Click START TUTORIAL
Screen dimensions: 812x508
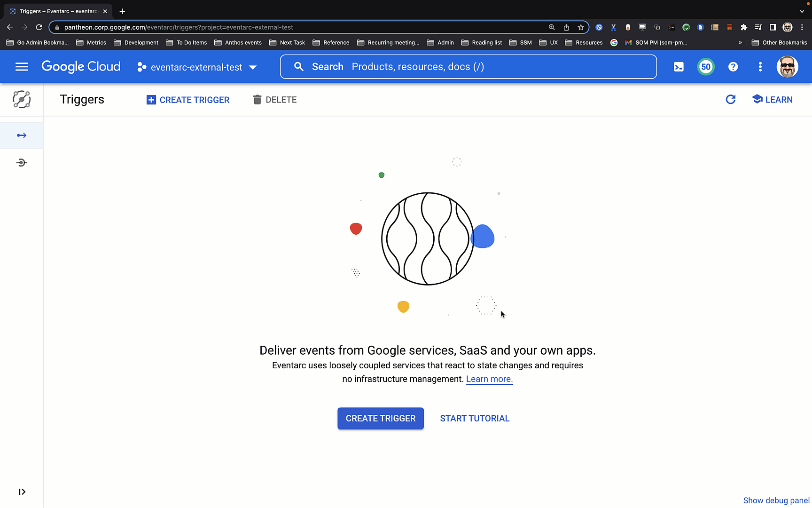[475, 418]
